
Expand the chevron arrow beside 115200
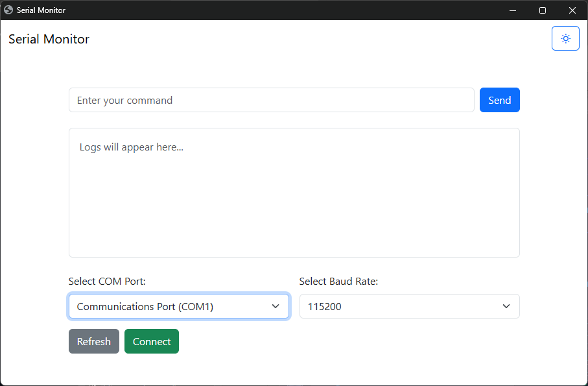[x=506, y=306]
